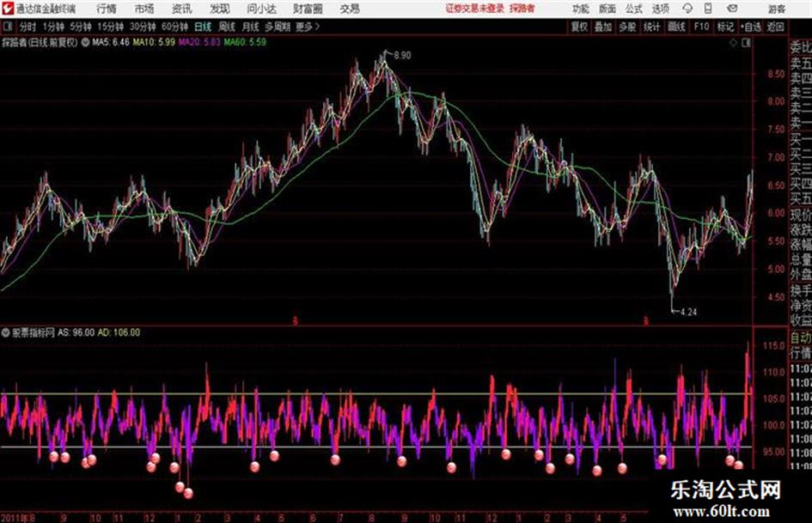This screenshot has width=812, height=523.
Task: Open the 资讯 menu
Action: coord(182,9)
